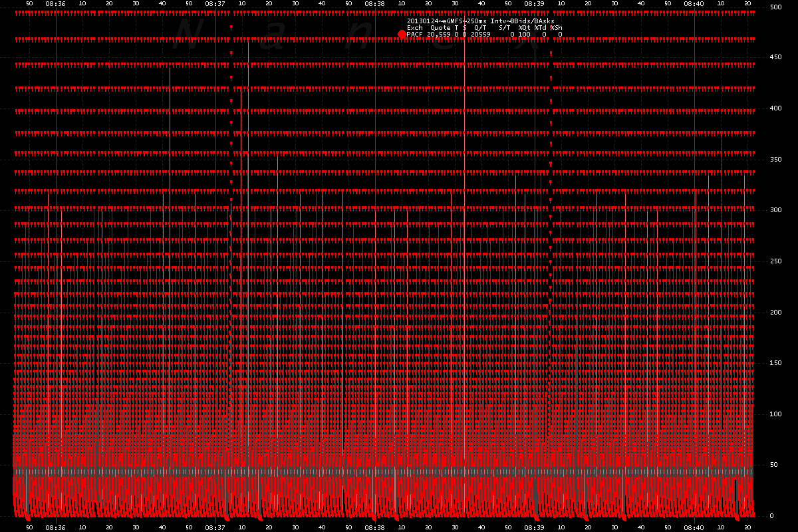The image size is (798, 532).
Task: Click 08:36 on the bottom time axis
Action: coord(55,527)
